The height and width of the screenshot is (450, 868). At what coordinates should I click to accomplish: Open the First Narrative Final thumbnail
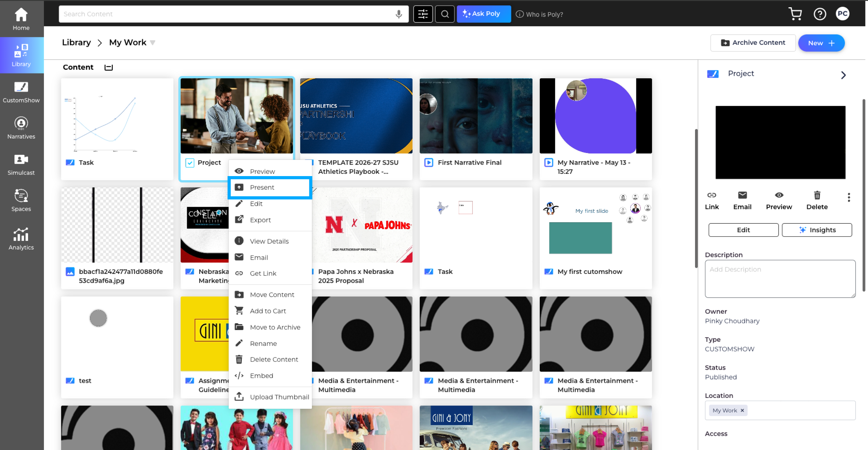tap(475, 116)
